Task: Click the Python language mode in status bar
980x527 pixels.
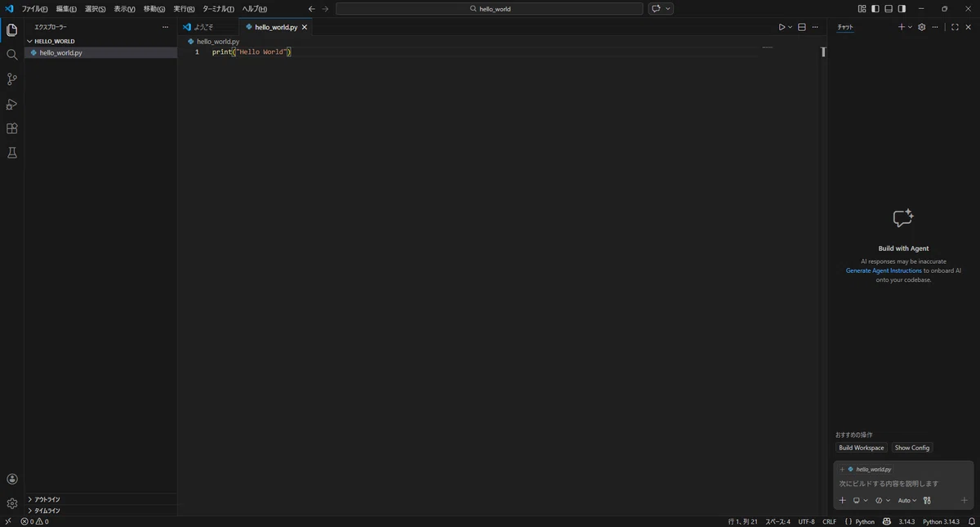Action: 865,521
